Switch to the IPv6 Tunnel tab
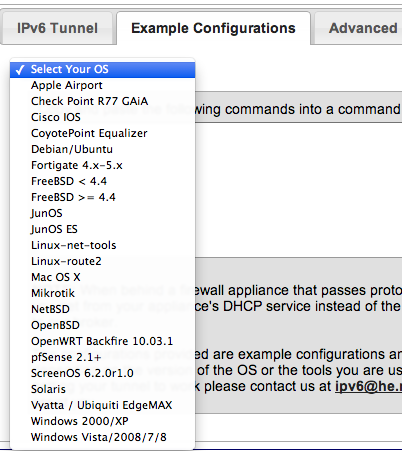402x451 pixels. (x=57, y=28)
